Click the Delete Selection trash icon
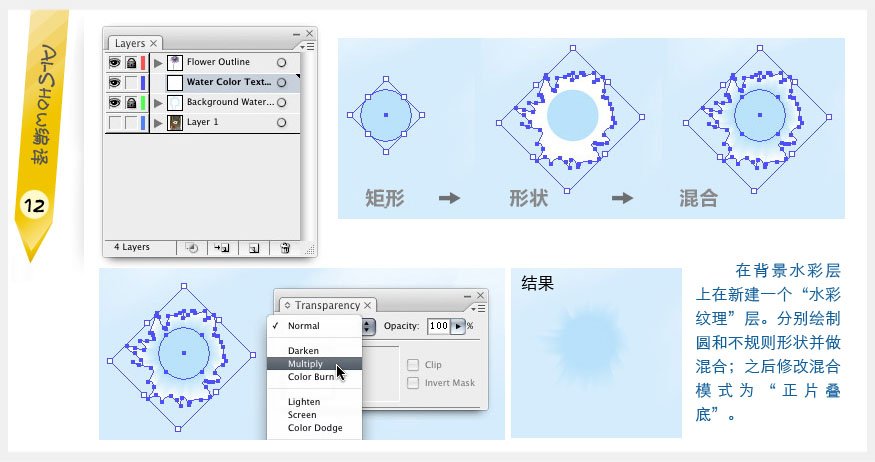This screenshot has height=462, width=875. [285, 248]
